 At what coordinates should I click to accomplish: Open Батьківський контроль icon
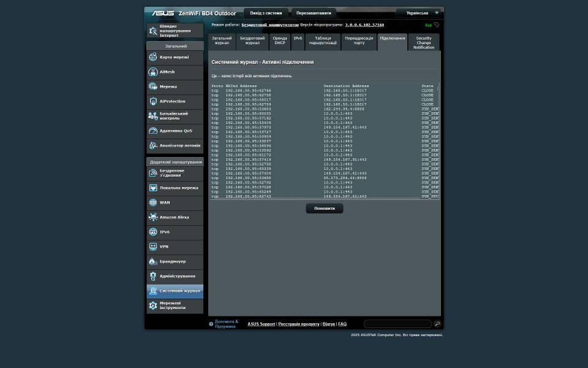153,116
